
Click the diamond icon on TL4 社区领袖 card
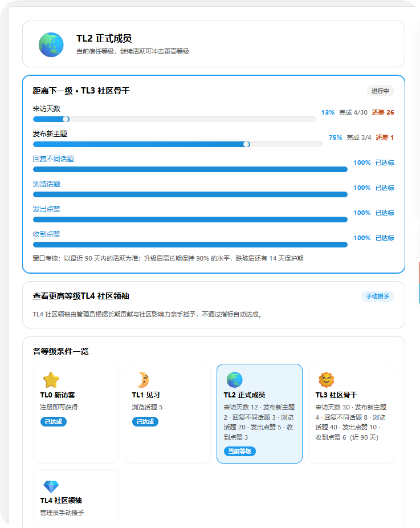(51, 486)
